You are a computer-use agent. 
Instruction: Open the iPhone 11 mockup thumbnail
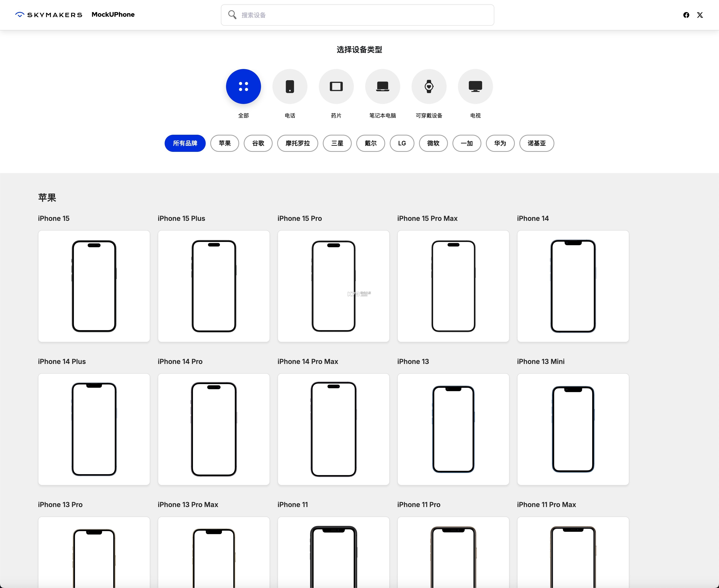pos(333,552)
